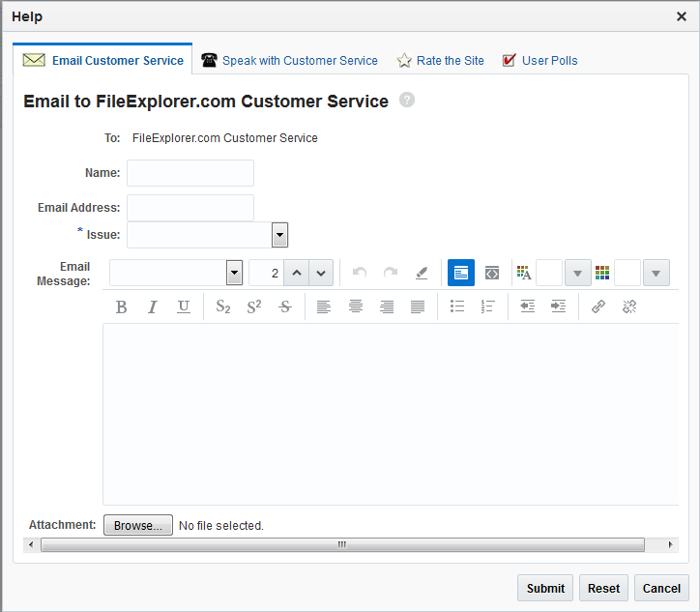The image size is (700, 612).
Task: Center align message text
Action: [356, 306]
